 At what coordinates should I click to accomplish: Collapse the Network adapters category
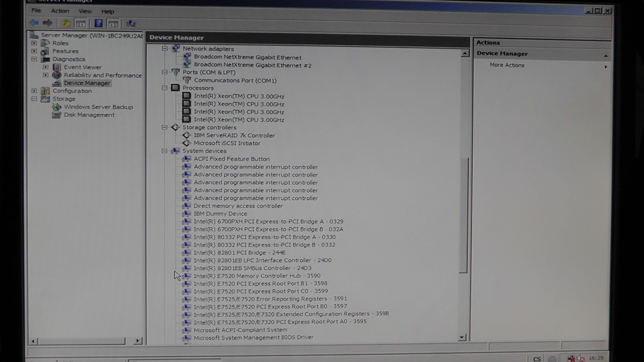coord(164,48)
